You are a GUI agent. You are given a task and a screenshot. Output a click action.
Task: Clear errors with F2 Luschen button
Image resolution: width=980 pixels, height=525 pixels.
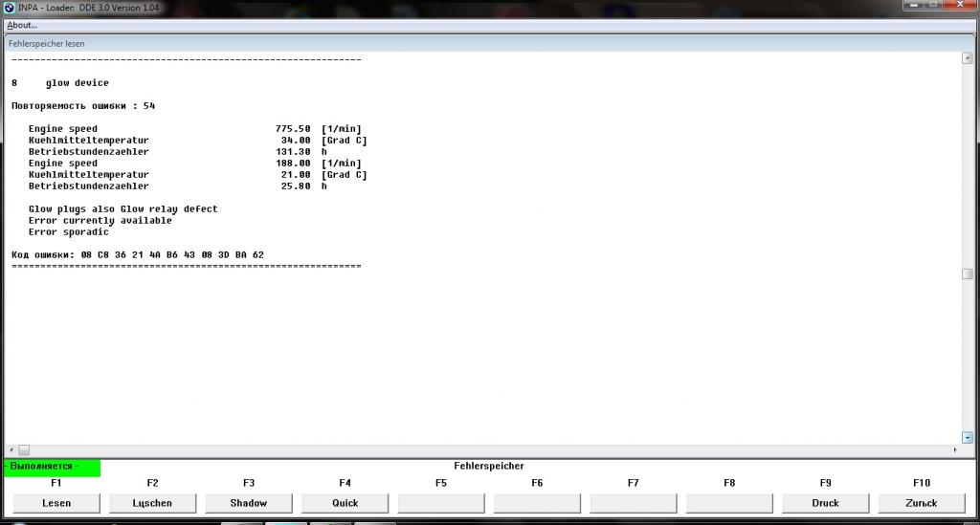[x=152, y=503]
